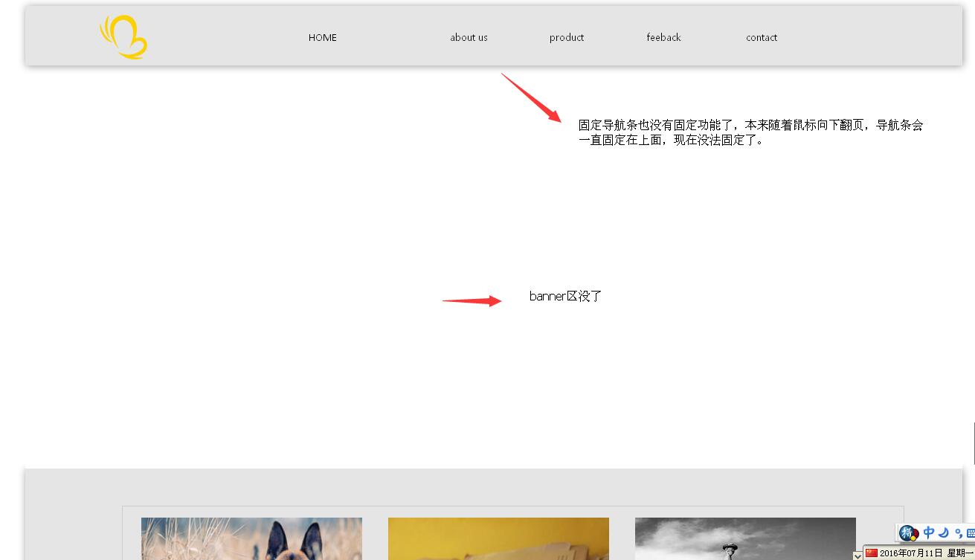The height and width of the screenshot is (560, 975).
Task: Toggle Chinese/English mode with 中 icon
Action: coord(929,532)
